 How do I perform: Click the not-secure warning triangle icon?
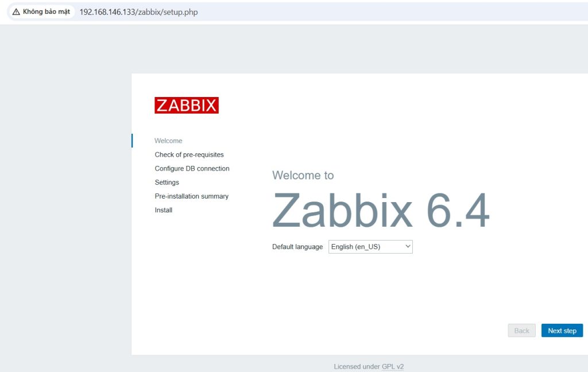click(16, 11)
